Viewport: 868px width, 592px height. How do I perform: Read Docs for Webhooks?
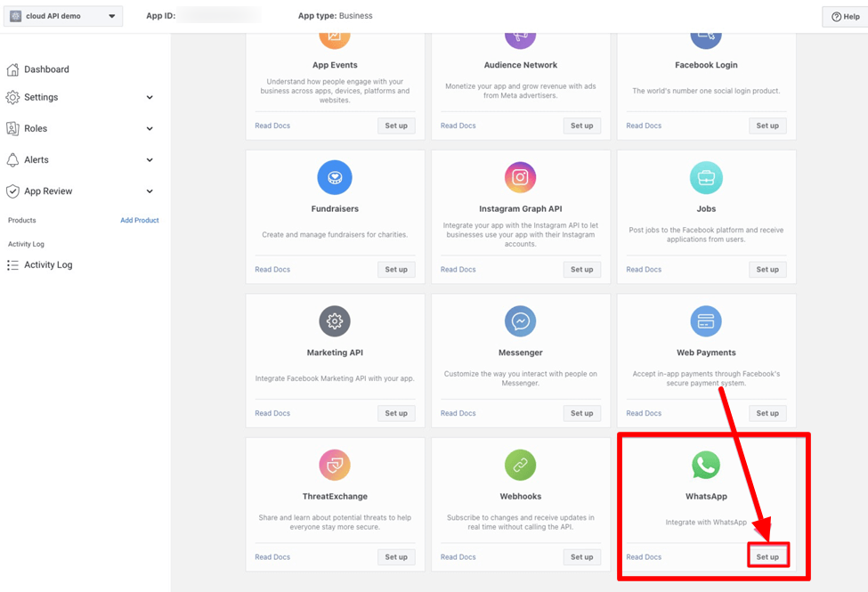point(458,557)
